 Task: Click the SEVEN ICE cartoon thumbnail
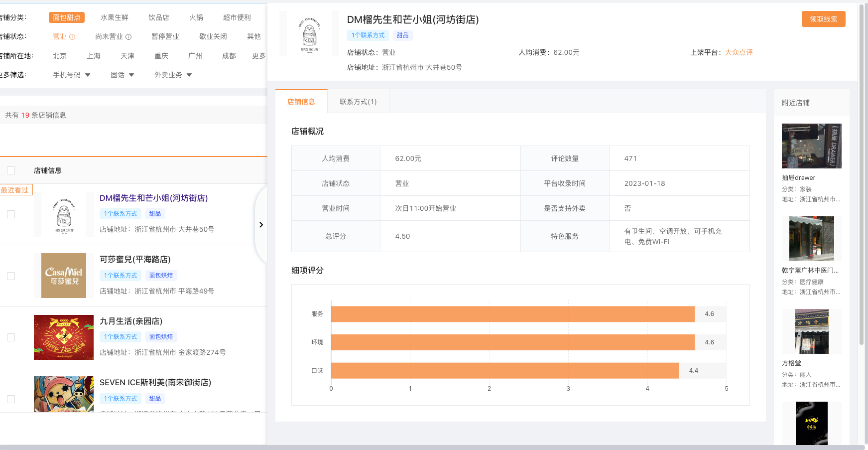(x=64, y=394)
